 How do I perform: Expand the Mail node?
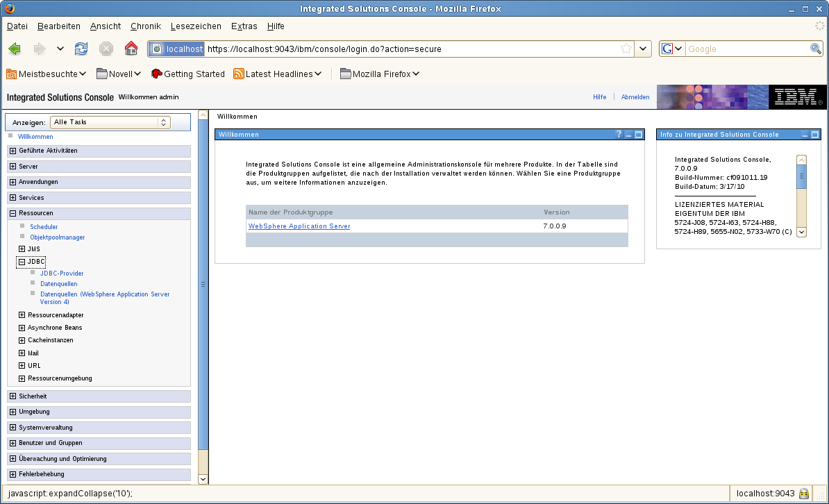22,353
